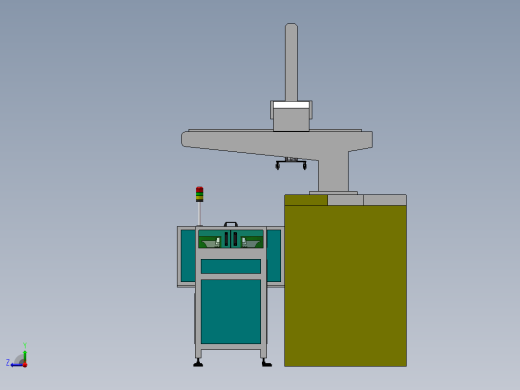The height and width of the screenshot is (390, 520).
Task: Select the robot's long horizontal arm
Action: 277,144
